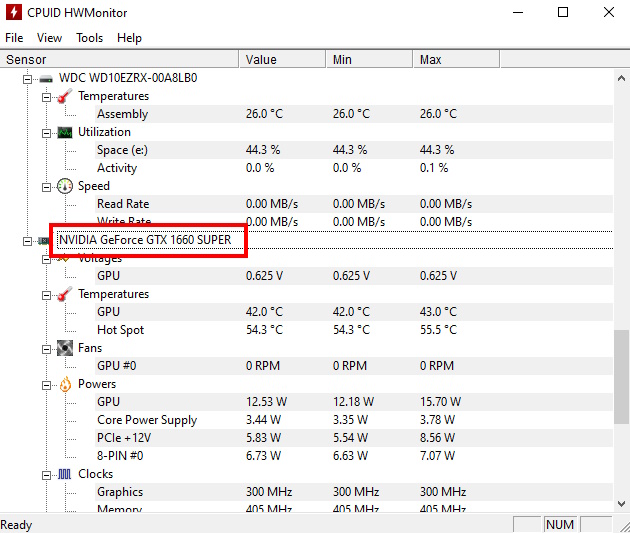Click the Ready status text
The width and height of the screenshot is (630, 533).
click(x=16, y=525)
